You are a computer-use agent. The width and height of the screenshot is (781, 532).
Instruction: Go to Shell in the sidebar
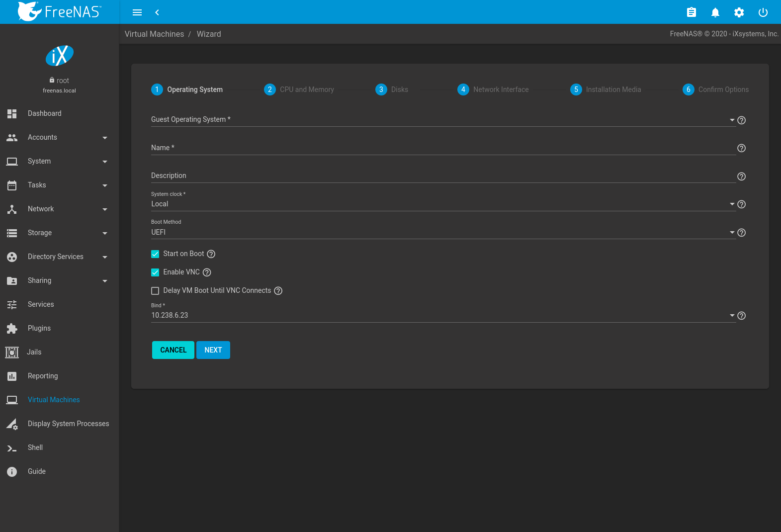35,447
